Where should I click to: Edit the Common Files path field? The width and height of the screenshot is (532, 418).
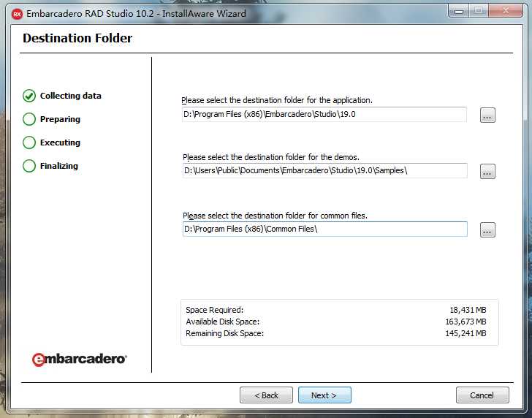325,229
